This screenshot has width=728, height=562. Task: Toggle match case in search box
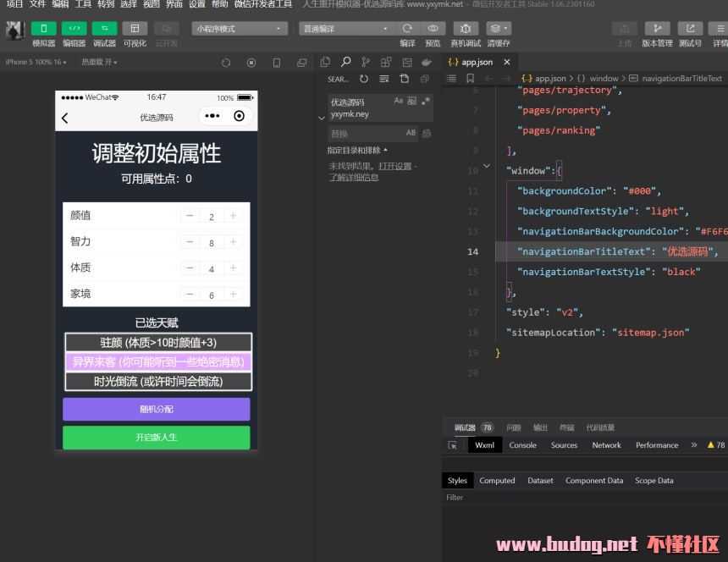[x=399, y=101]
